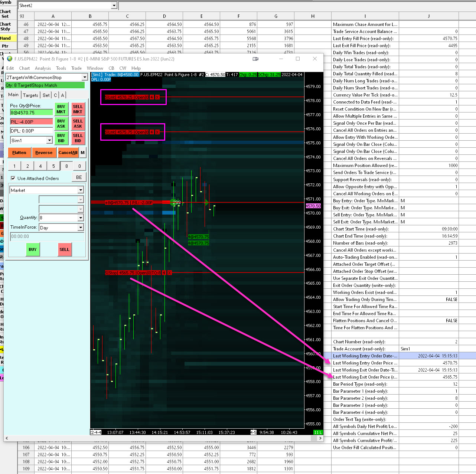Open the CW menu
Image resolution: width=476 pixels, height=474 pixels.
pos(123,68)
